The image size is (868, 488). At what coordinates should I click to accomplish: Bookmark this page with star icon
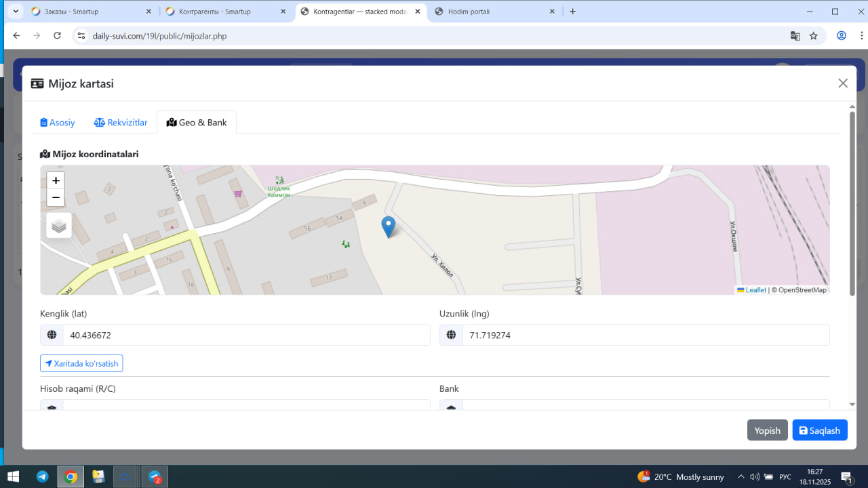click(x=814, y=36)
